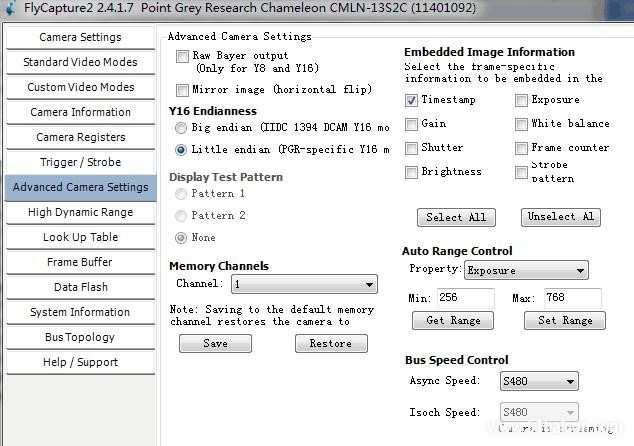Show the System Information page
634x446 pixels.
coord(80,313)
